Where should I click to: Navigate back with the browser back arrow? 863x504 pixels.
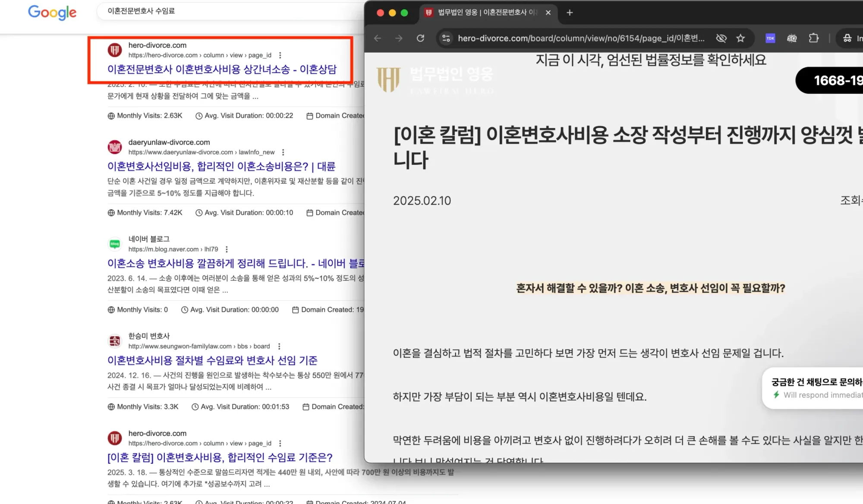pyautogui.click(x=377, y=38)
